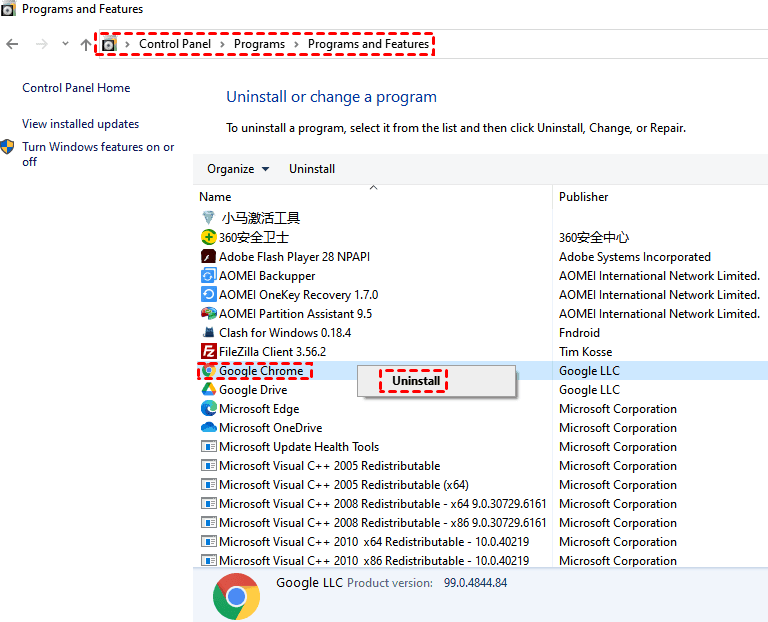Click the Google Drive icon

[x=209, y=389]
